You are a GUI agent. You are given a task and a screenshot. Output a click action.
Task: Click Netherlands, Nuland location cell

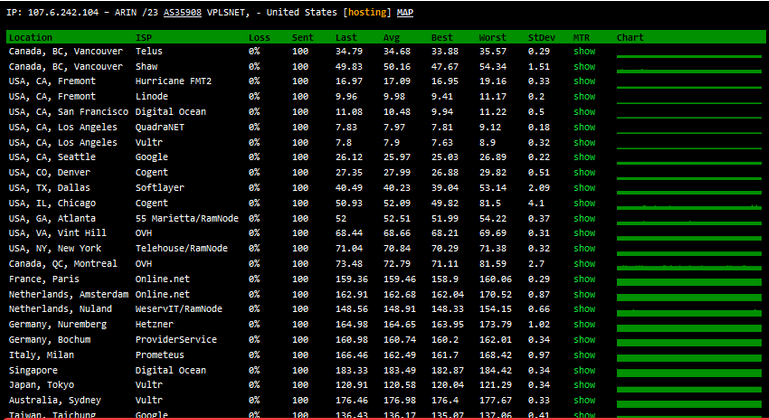(60, 309)
